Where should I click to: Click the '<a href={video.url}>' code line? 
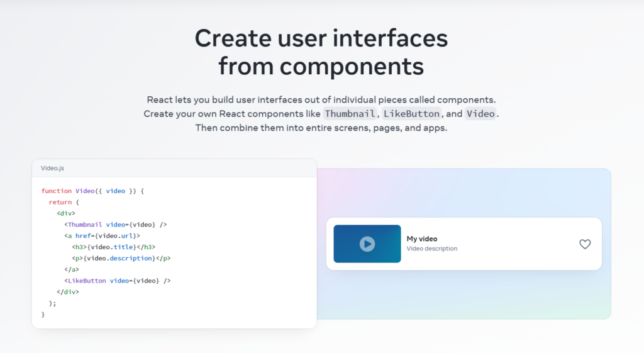102,236
